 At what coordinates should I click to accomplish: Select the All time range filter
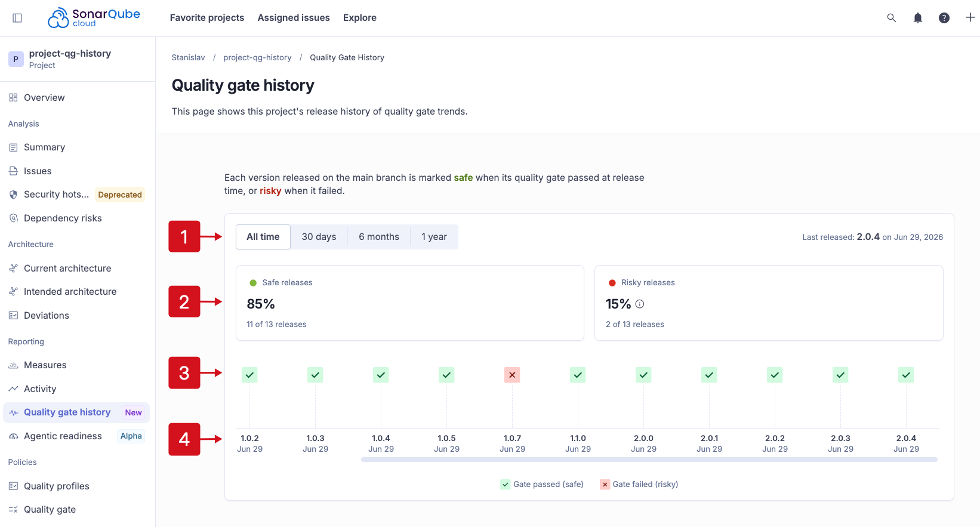tap(263, 237)
